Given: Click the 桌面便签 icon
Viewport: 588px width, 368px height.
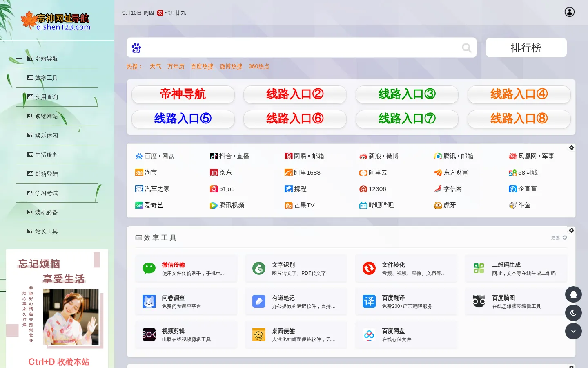Looking at the screenshot, I should (259, 334).
